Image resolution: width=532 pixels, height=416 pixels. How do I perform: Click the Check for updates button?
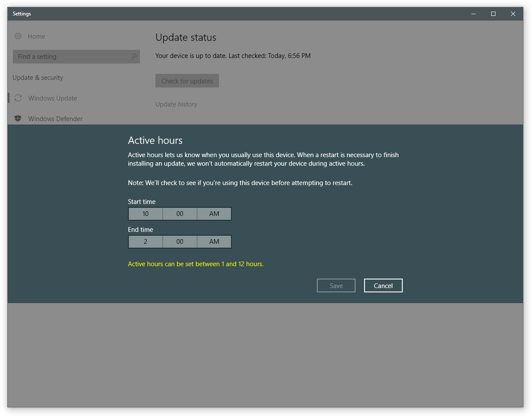[x=187, y=81]
